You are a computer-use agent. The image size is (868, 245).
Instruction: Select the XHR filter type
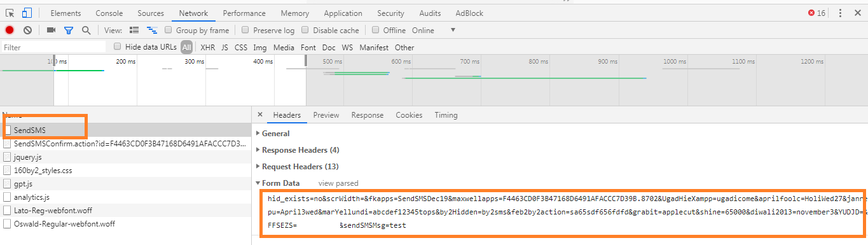(208, 47)
